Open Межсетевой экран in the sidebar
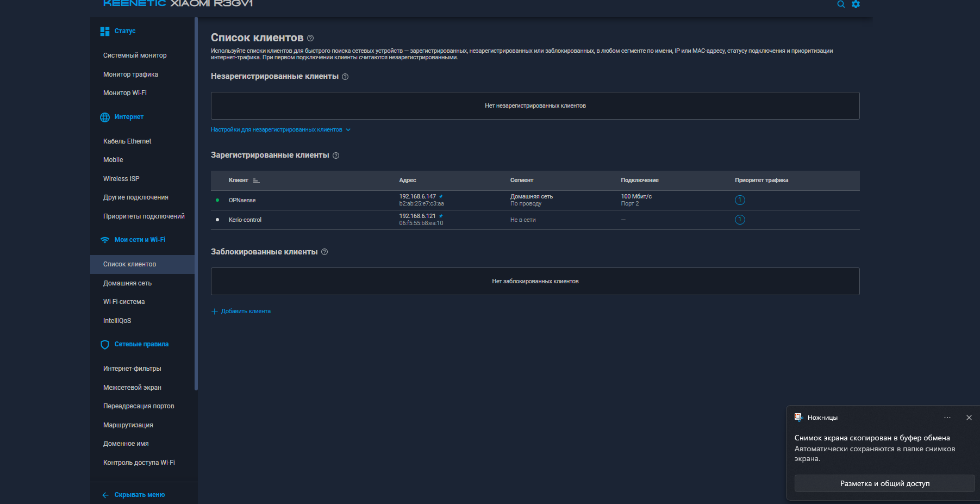The image size is (980, 504). point(132,388)
